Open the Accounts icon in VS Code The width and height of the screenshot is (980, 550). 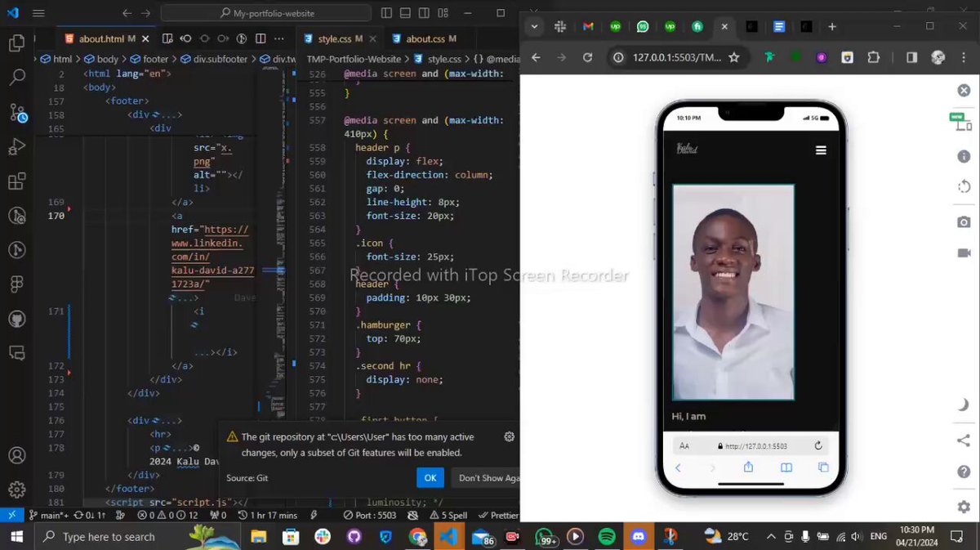click(17, 455)
